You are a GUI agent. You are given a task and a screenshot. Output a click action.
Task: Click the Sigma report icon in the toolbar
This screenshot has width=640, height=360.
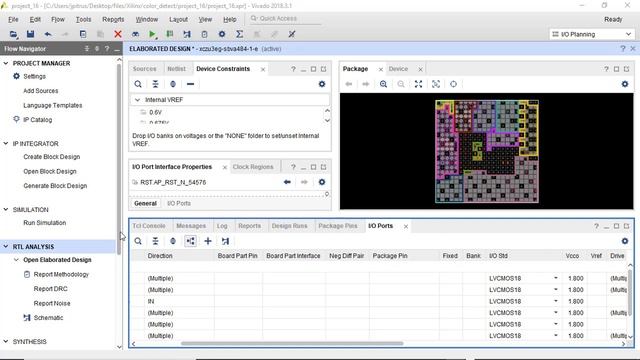(239, 34)
